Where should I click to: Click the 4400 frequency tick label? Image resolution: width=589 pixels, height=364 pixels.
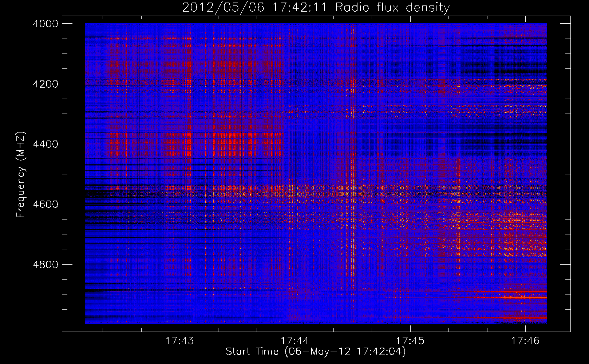[x=46, y=144]
